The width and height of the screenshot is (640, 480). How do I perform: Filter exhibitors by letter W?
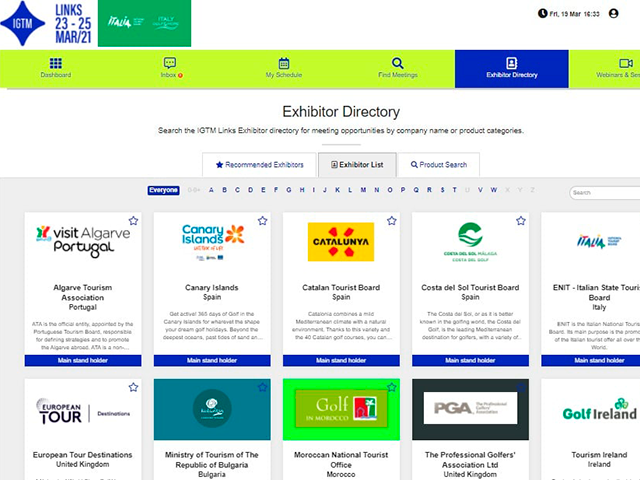click(x=493, y=190)
